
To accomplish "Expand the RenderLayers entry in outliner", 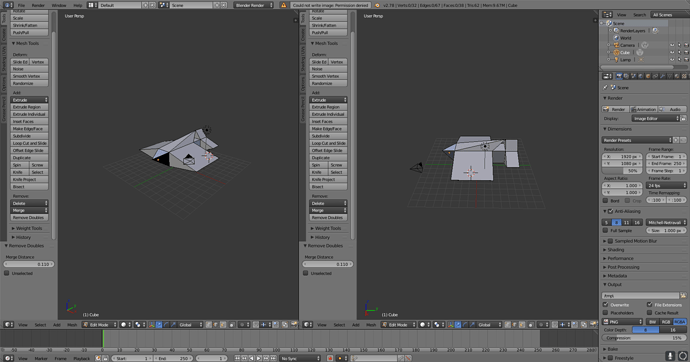I will click(610, 31).
